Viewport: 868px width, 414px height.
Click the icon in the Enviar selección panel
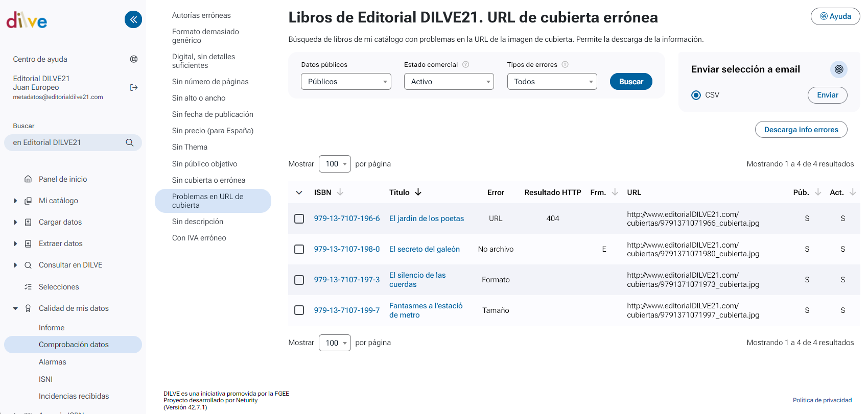838,69
